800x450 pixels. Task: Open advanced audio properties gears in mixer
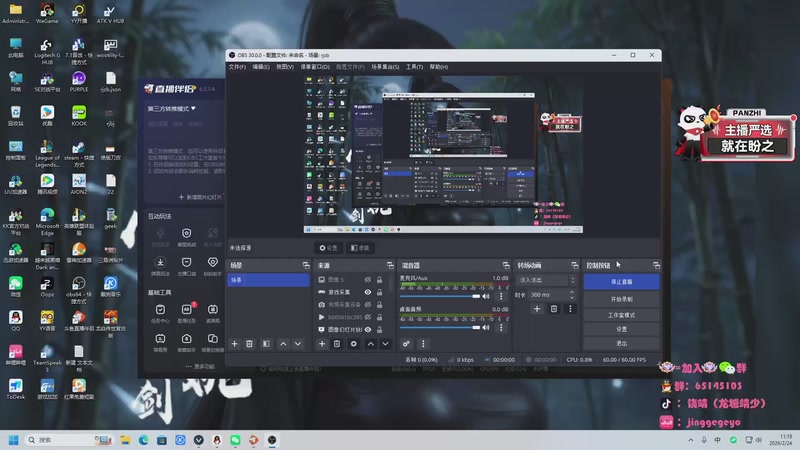(406, 344)
